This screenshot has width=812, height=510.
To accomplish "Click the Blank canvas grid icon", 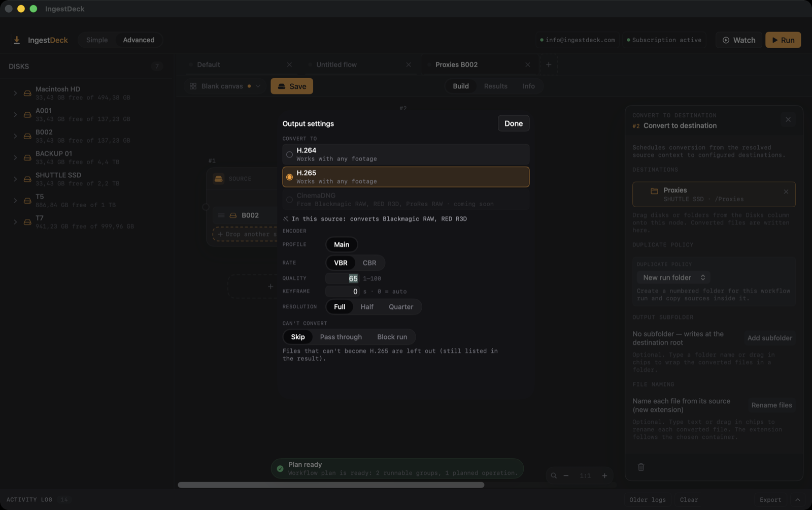I will (193, 86).
